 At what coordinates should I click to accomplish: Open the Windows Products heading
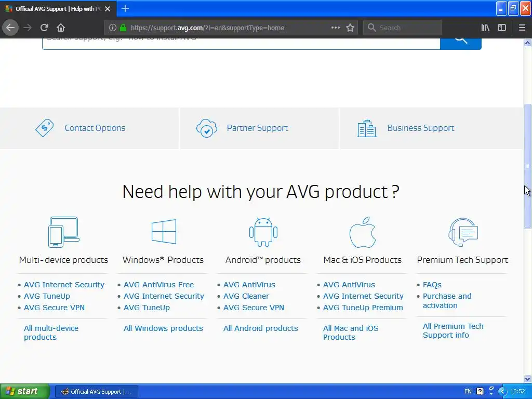tap(163, 260)
